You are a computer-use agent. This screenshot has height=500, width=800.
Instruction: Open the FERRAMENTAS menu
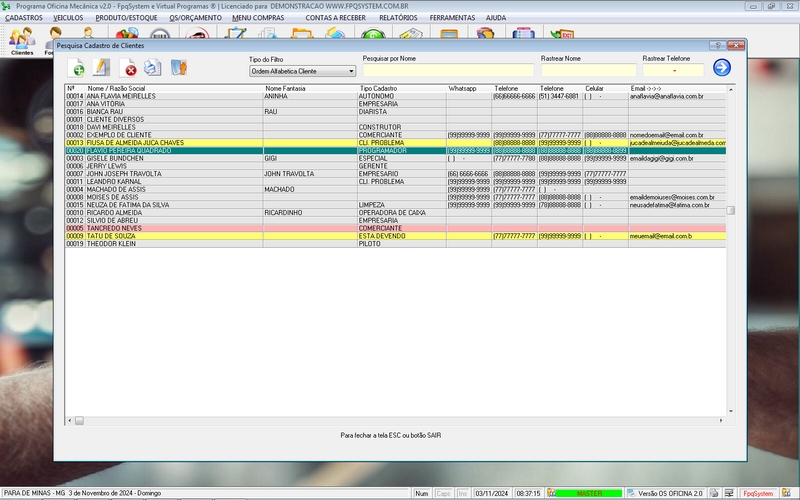pos(452,17)
